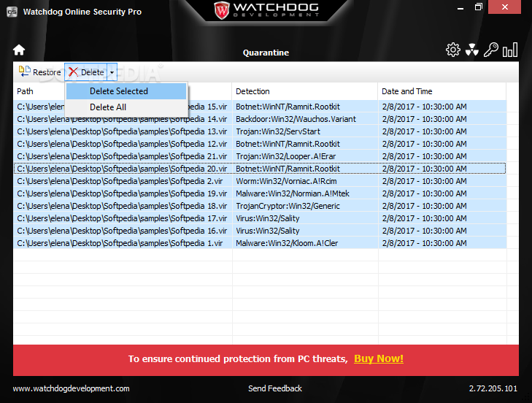Select the Softpedia 1.vir row

click(260, 243)
